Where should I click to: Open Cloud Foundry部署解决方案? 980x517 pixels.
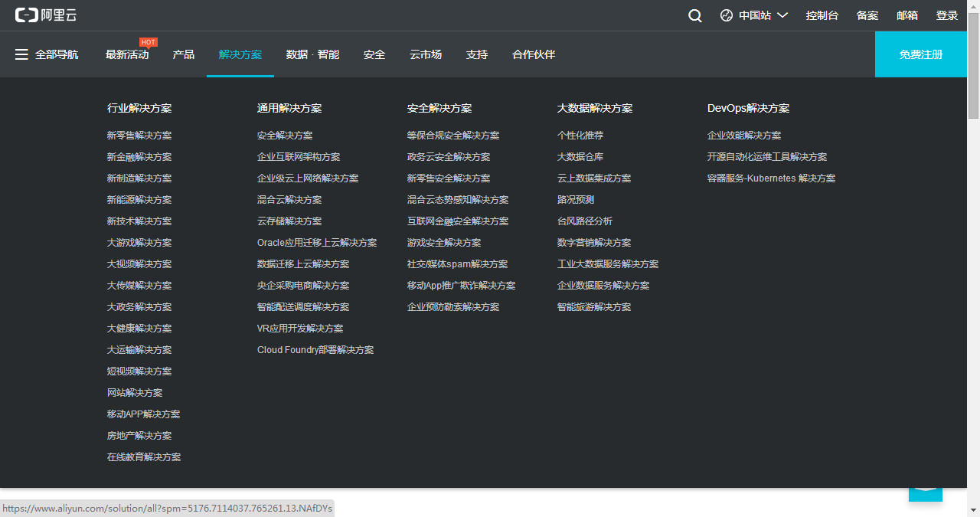point(315,350)
